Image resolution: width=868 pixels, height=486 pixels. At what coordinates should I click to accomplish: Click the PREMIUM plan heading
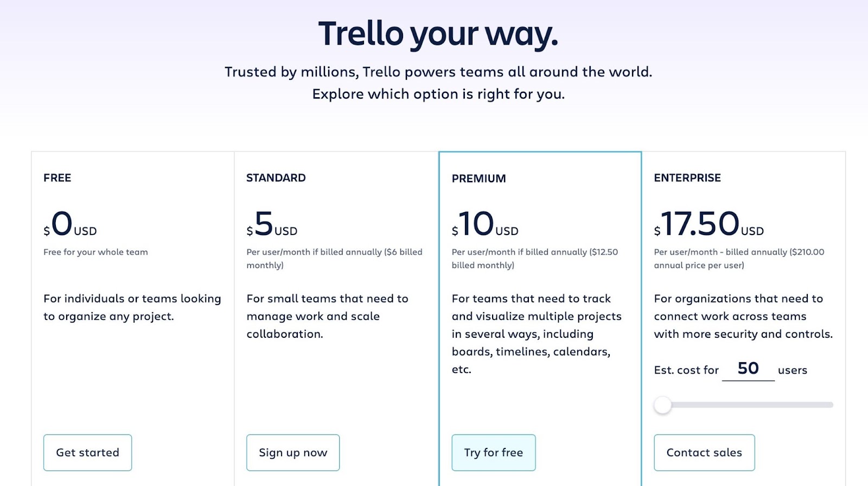click(478, 178)
